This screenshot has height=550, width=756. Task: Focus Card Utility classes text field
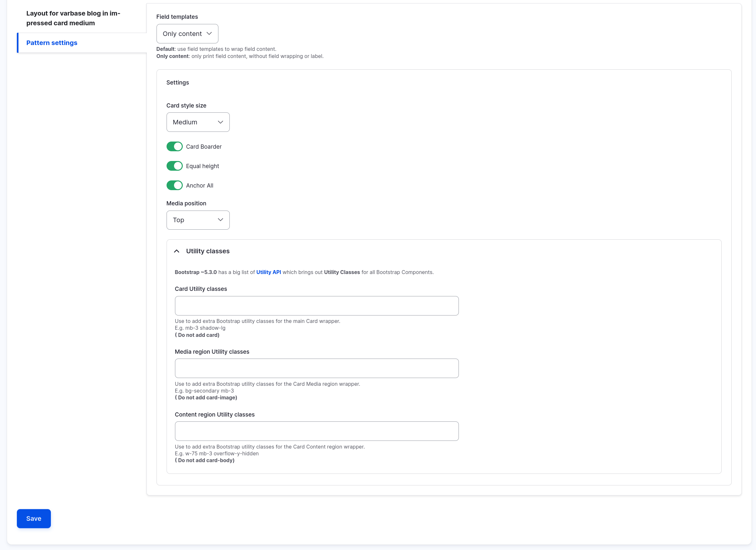click(316, 306)
